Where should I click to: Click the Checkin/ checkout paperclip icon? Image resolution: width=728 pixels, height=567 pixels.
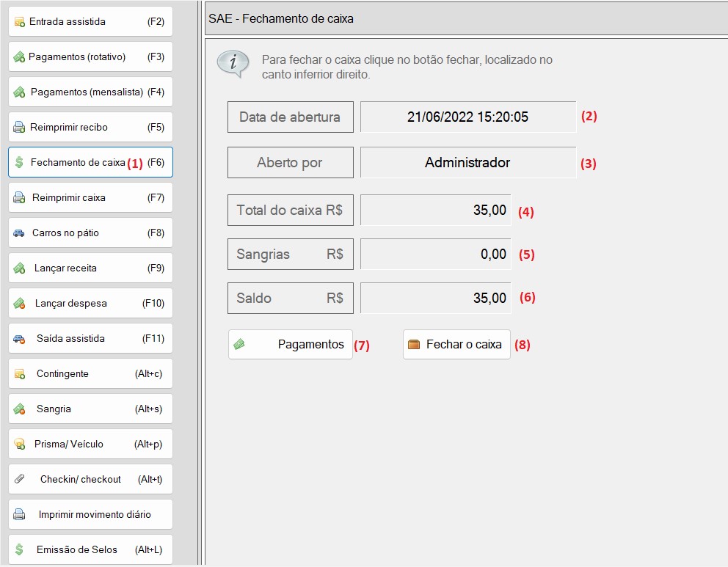[x=20, y=479]
